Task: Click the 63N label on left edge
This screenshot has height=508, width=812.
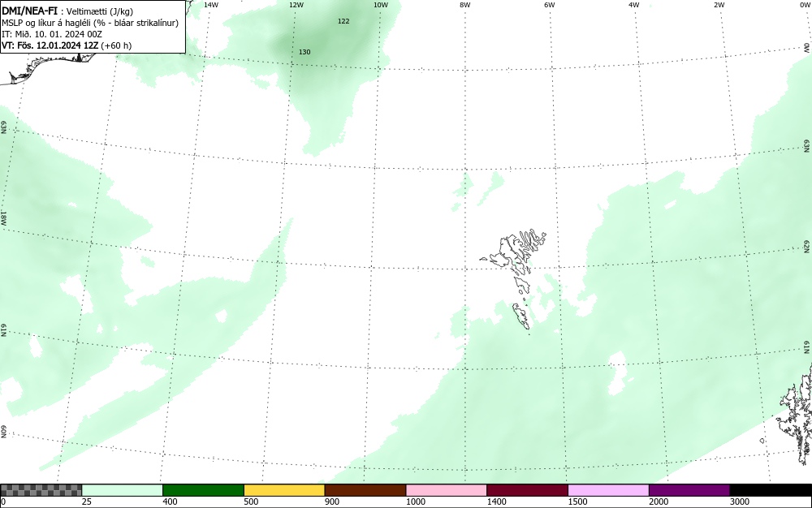Action: point(3,127)
